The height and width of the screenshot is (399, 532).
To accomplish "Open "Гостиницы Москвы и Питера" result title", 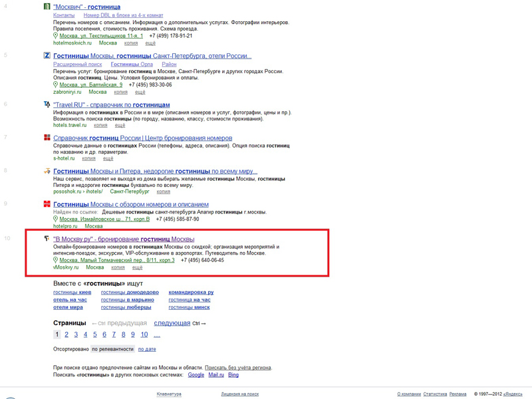I will (156, 172).
